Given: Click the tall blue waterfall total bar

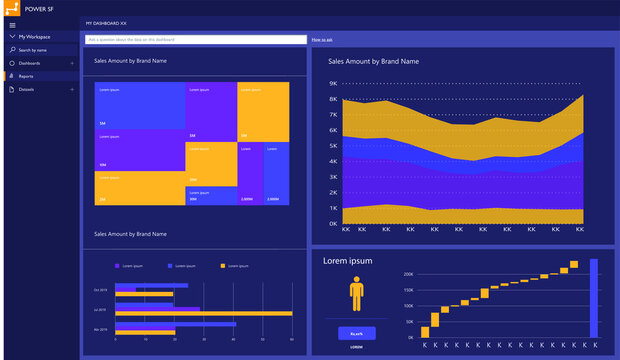Looking at the screenshot, I should click(594, 298).
